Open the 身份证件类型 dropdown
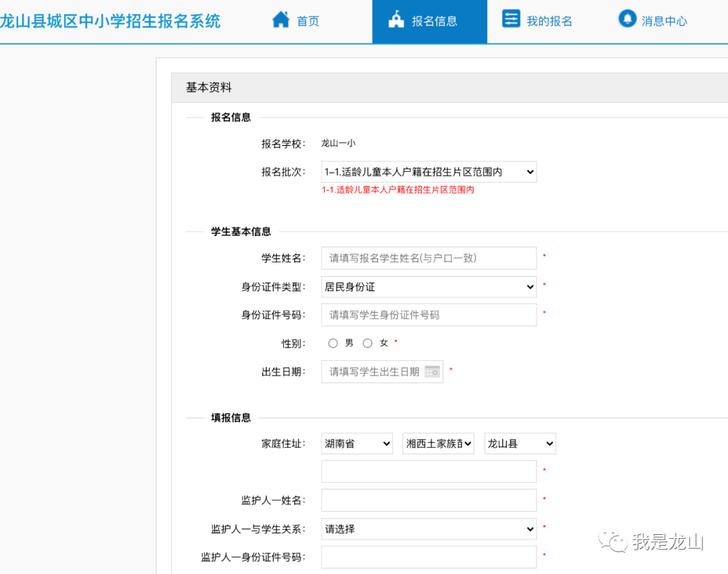The height and width of the screenshot is (574, 728). (429, 287)
